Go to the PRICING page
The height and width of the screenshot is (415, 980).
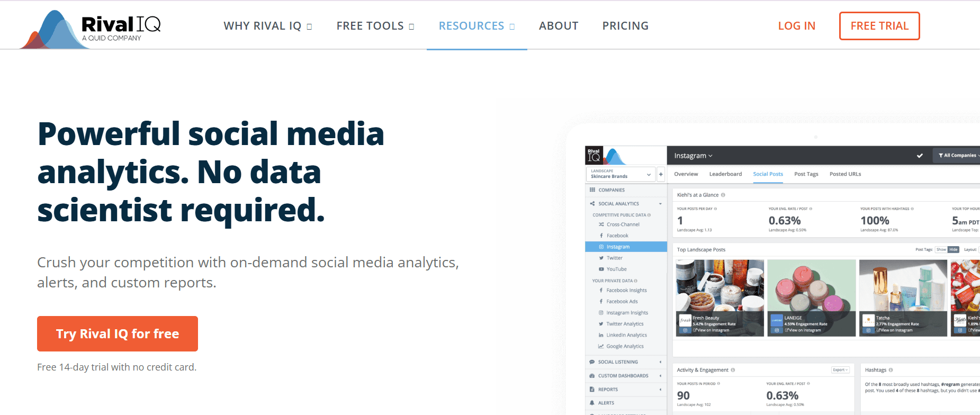[x=625, y=26]
